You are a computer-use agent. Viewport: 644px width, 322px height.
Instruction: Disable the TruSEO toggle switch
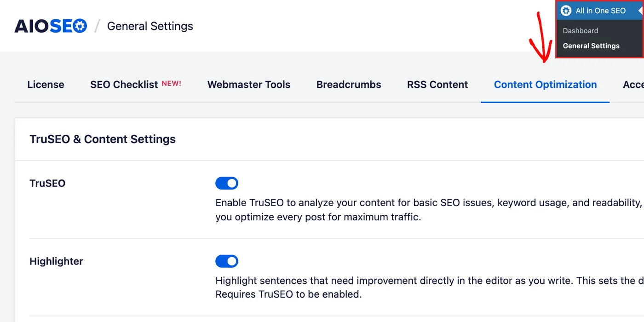tap(227, 183)
